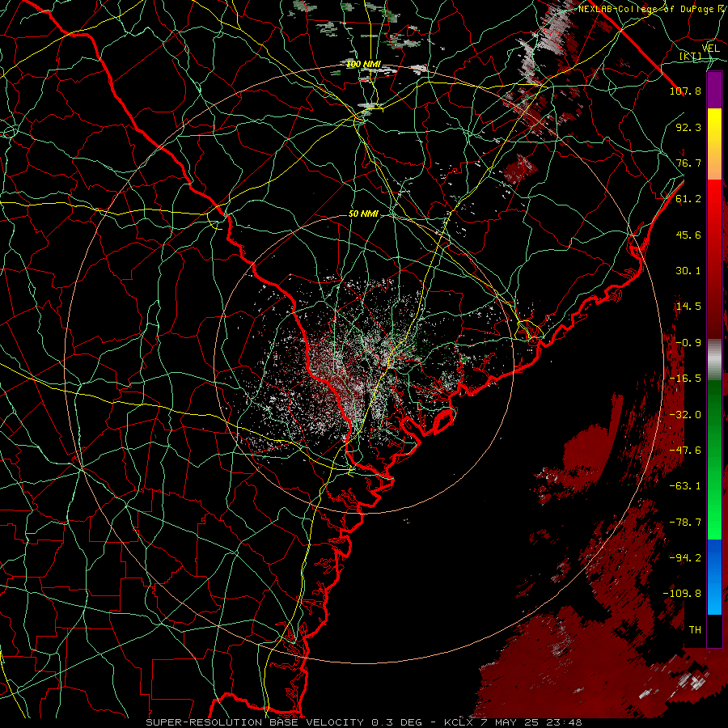The image size is (728, 728).
Task: Select the -32.0 velocity scale value
Action: coord(685,415)
